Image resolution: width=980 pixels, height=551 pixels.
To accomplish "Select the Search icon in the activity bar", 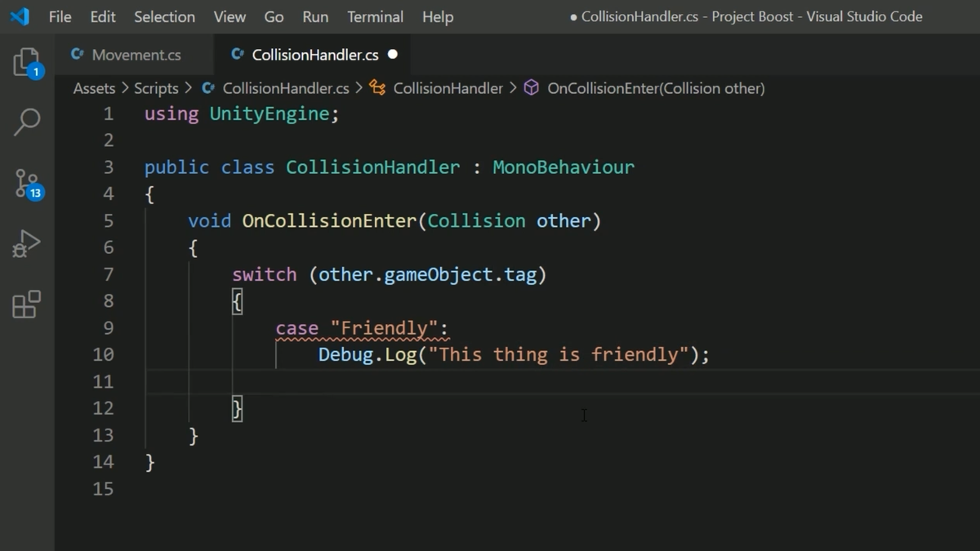I will 26,122.
